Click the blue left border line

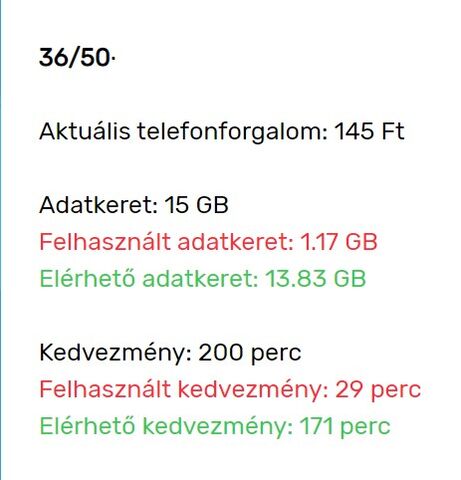click(1, 240)
